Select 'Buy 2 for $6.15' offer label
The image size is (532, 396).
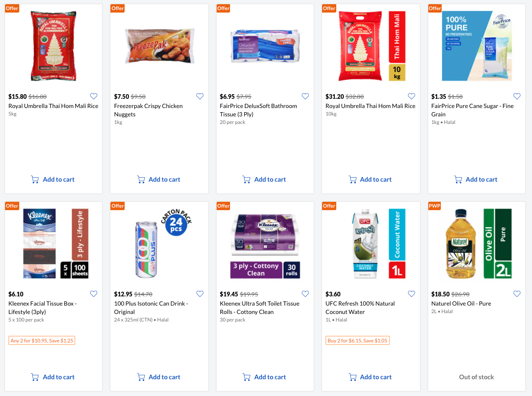[x=357, y=340]
